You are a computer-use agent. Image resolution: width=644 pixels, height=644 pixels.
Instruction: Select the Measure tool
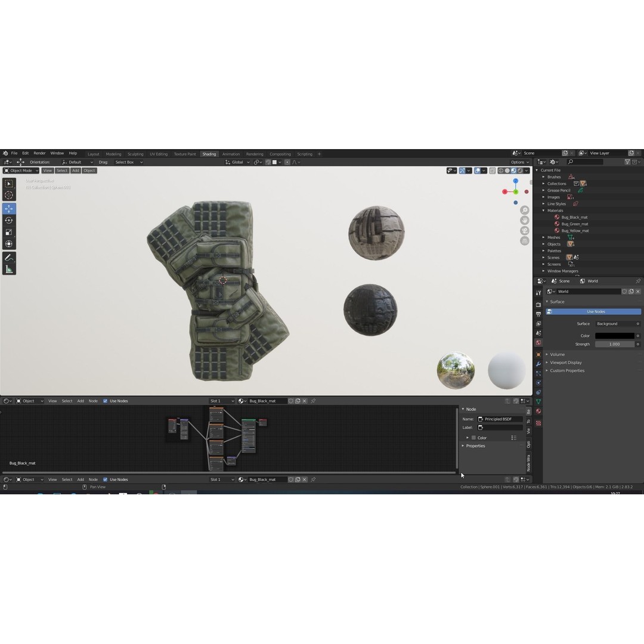click(x=9, y=270)
